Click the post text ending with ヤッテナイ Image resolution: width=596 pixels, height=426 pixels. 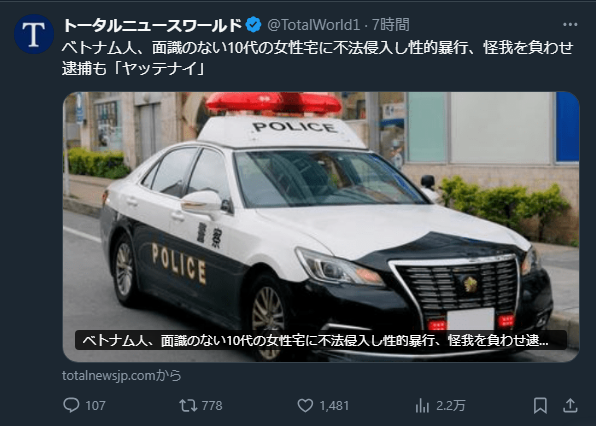tap(318, 58)
